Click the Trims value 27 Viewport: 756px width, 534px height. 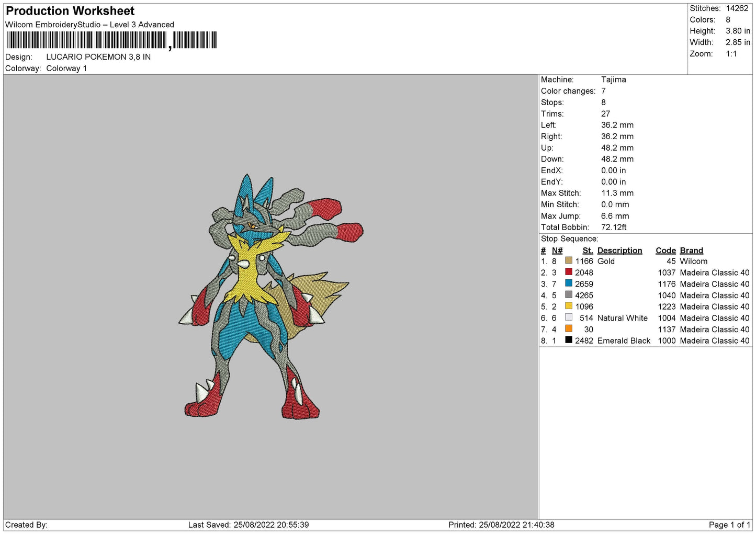click(605, 114)
